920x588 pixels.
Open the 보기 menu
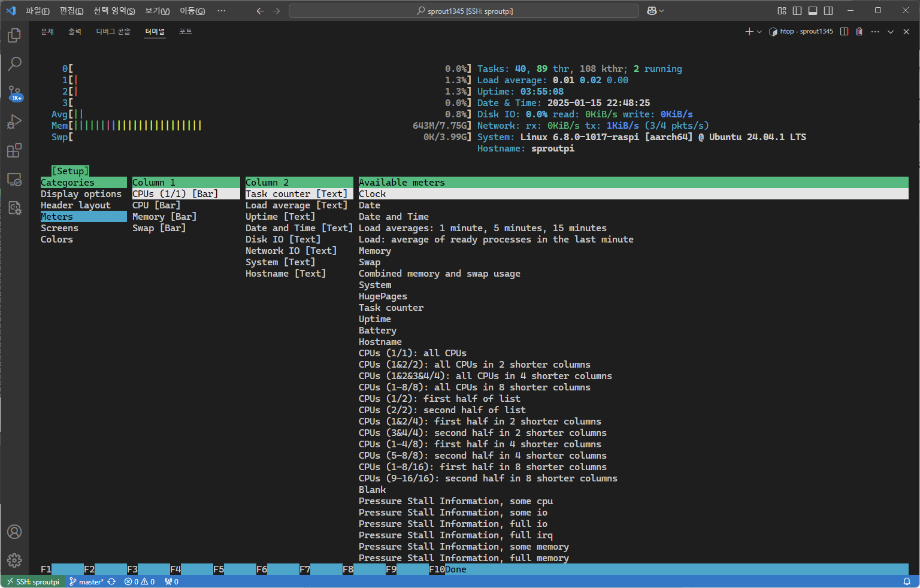pos(158,11)
